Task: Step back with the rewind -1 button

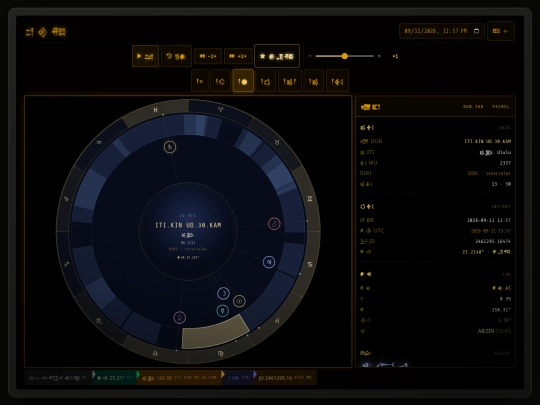Action: 208,56
